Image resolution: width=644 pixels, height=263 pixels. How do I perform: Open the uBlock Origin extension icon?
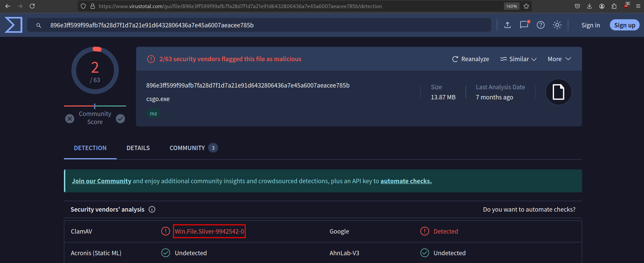pyautogui.click(x=626, y=6)
